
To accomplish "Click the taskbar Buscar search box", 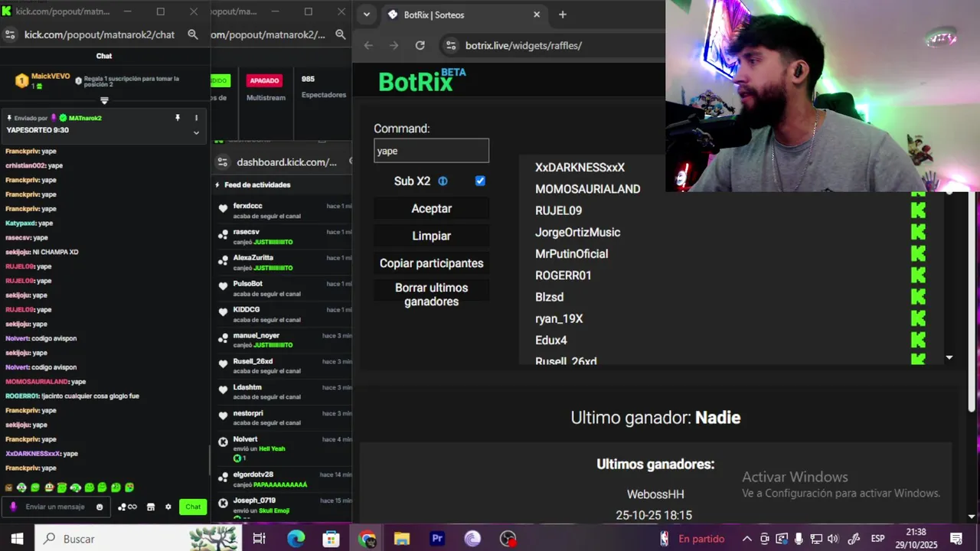I will (138, 539).
